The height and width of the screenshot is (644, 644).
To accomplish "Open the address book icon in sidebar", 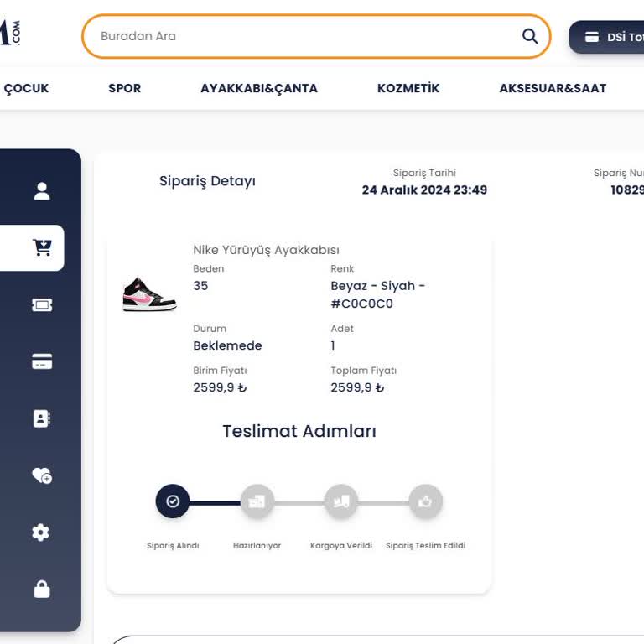I will click(x=42, y=418).
